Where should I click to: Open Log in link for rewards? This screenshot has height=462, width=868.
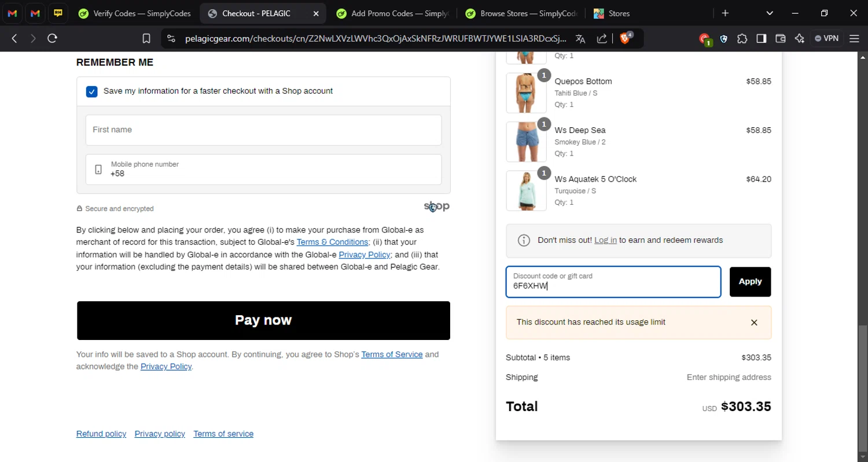pyautogui.click(x=605, y=241)
